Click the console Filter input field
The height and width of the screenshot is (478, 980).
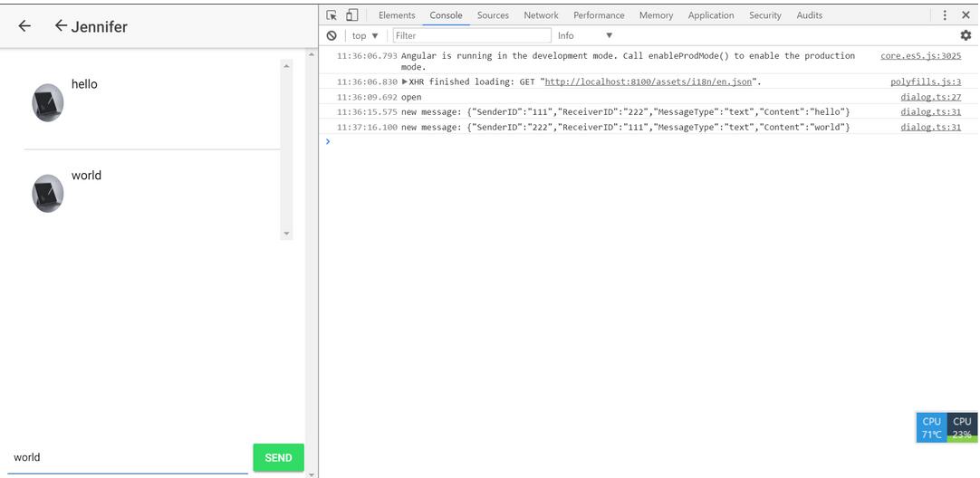coord(471,35)
